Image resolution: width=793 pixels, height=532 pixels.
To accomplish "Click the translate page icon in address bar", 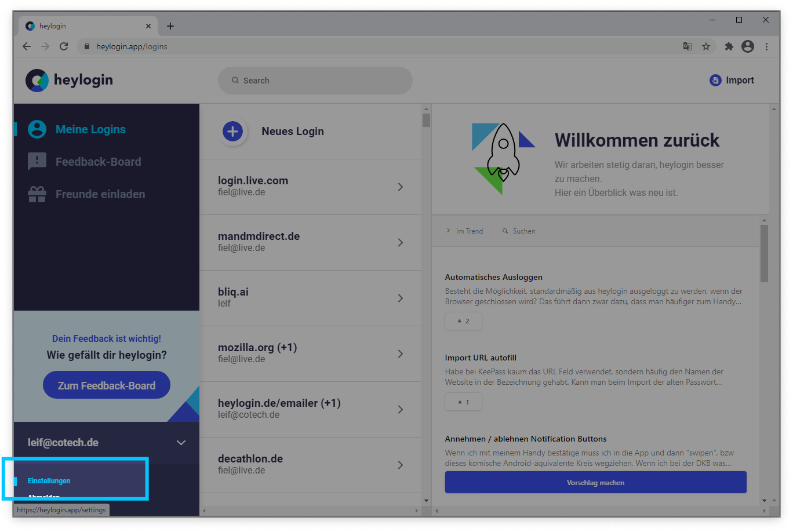I will [687, 46].
